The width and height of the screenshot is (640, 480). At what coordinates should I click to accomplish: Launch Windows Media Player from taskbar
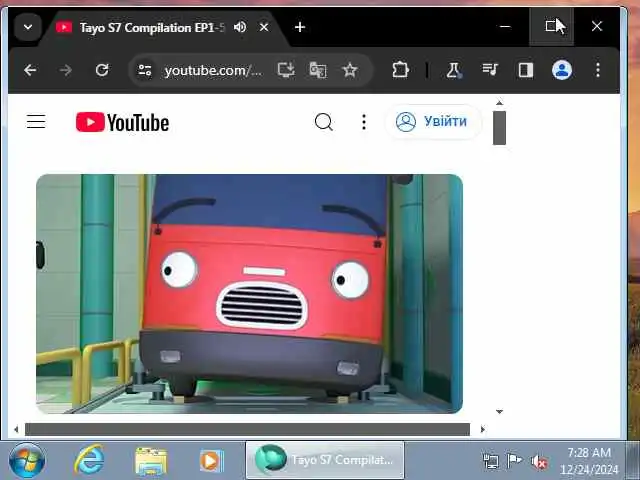(211, 461)
